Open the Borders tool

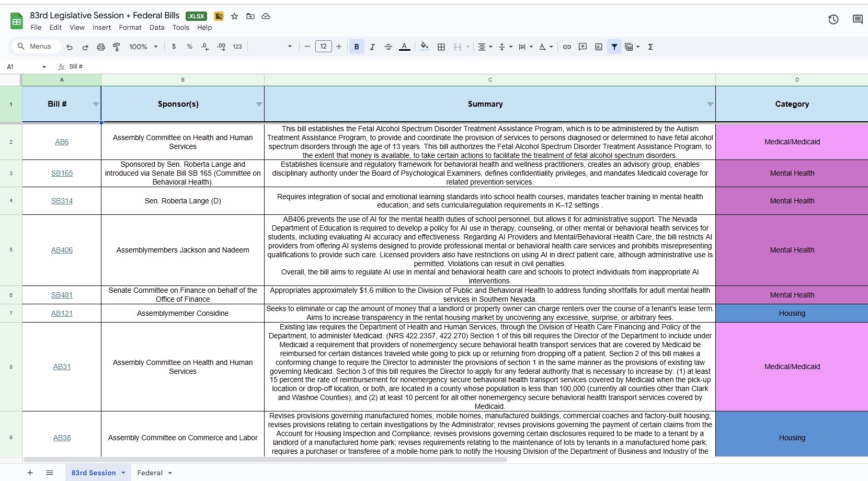(441, 47)
